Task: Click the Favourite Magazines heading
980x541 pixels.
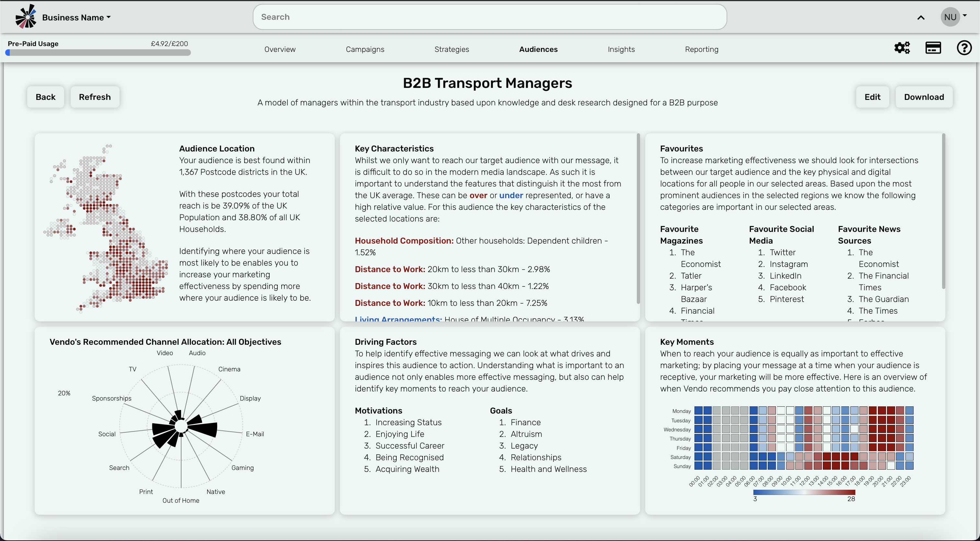Action: pyautogui.click(x=681, y=234)
